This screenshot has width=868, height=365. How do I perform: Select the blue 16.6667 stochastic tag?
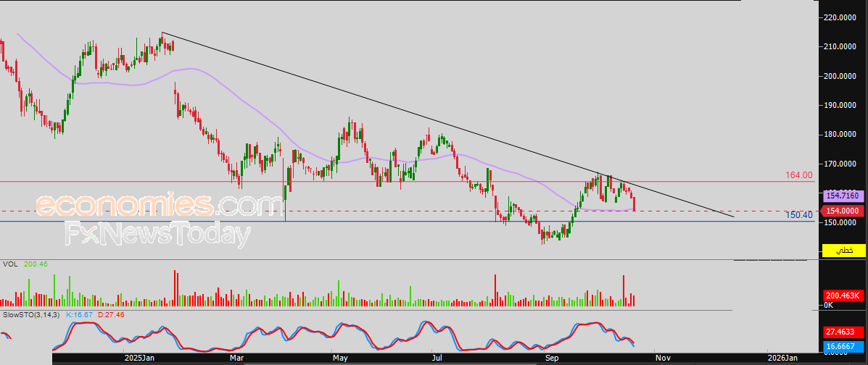pyautogui.click(x=845, y=346)
